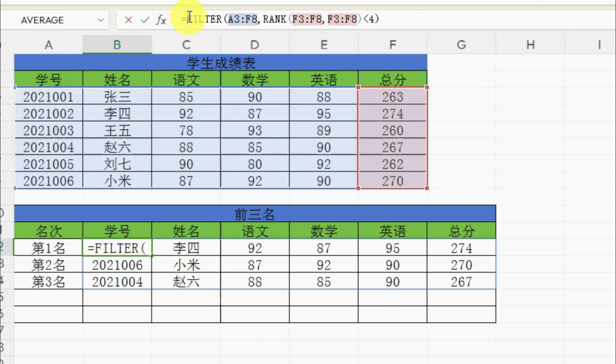The width and height of the screenshot is (616, 364).
Task: Cancel the formula edit with the X icon
Action: pos(128,20)
